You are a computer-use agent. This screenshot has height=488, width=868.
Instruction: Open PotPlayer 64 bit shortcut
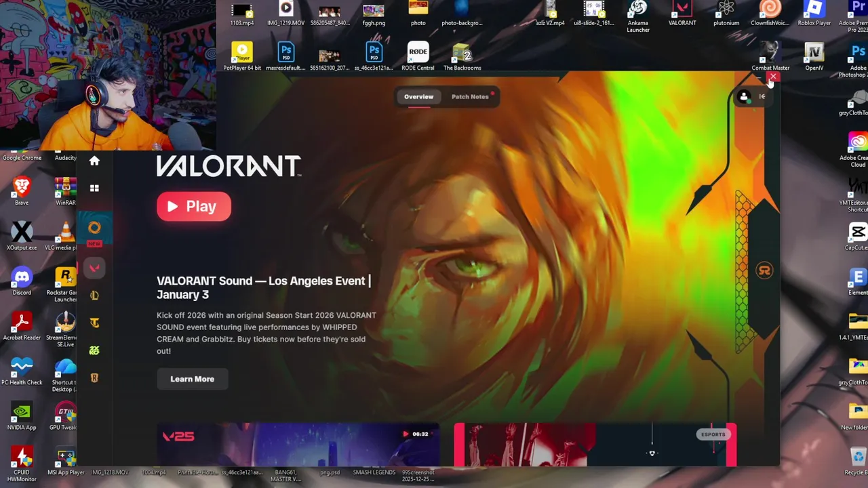pos(242,56)
